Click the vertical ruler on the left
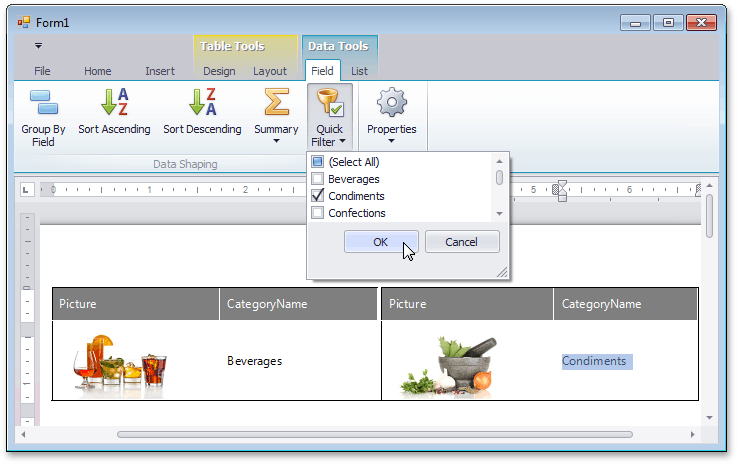 pyautogui.click(x=27, y=320)
